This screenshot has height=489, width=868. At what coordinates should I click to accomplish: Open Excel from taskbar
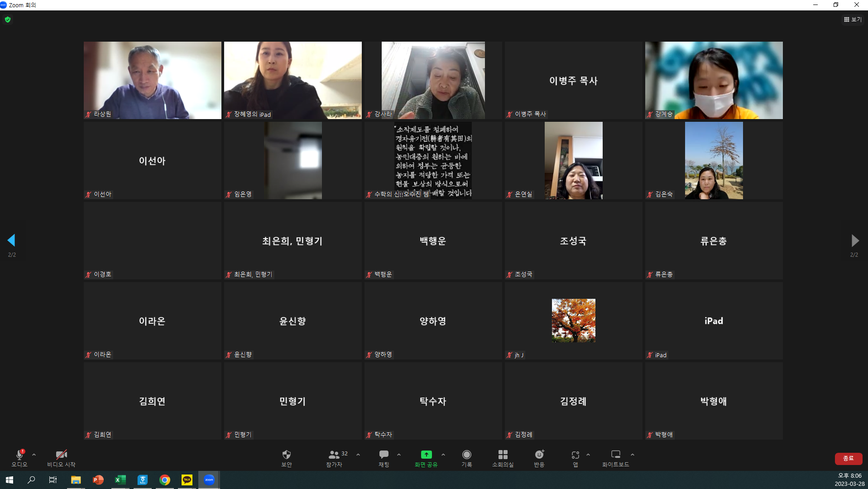[x=120, y=480]
